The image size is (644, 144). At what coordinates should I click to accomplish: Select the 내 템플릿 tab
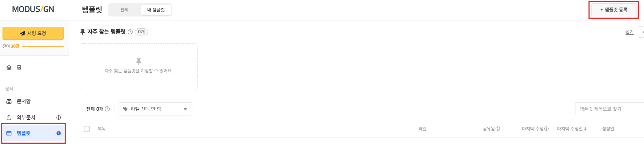click(x=156, y=10)
